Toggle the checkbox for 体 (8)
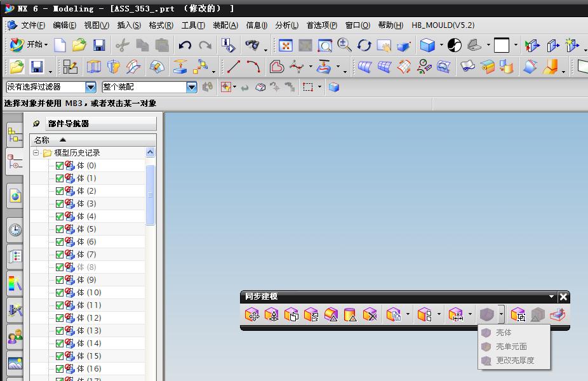 click(59, 267)
